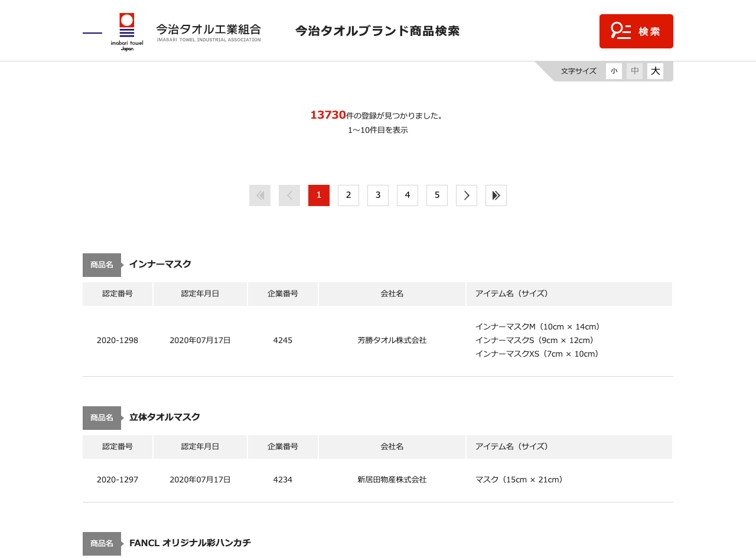Select page 3 in pagination
This screenshot has height=558, width=756.
coord(378,195)
